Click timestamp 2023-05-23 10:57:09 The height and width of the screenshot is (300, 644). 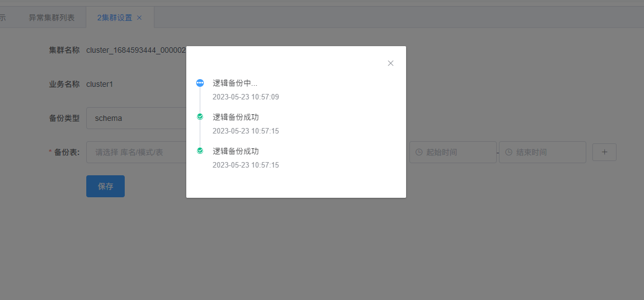click(246, 97)
